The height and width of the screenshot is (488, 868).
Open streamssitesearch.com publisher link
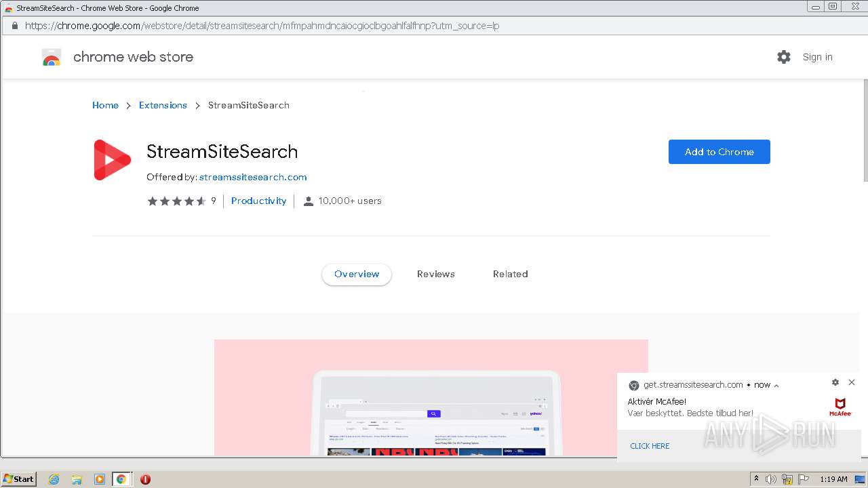[253, 177]
